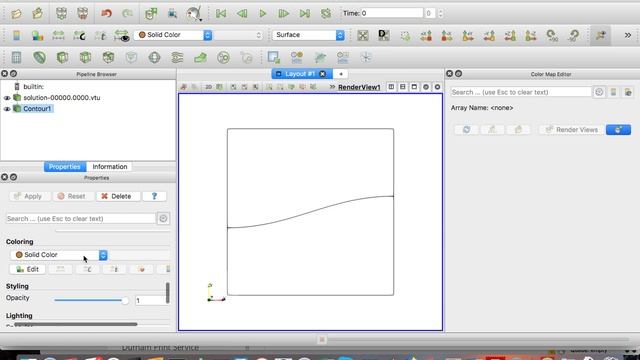Switch to the Properties tab
640x360 pixels.
click(x=64, y=167)
